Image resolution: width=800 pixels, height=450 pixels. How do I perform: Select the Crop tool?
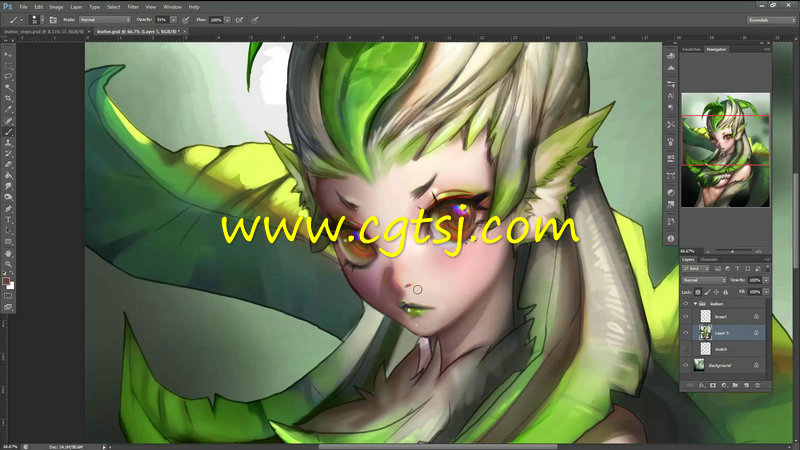pos(8,98)
